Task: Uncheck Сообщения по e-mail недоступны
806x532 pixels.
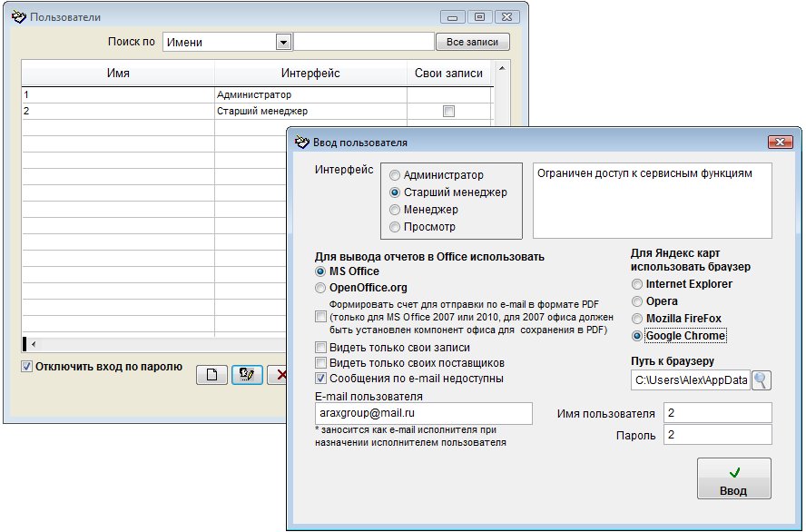Action: [320, 379]
